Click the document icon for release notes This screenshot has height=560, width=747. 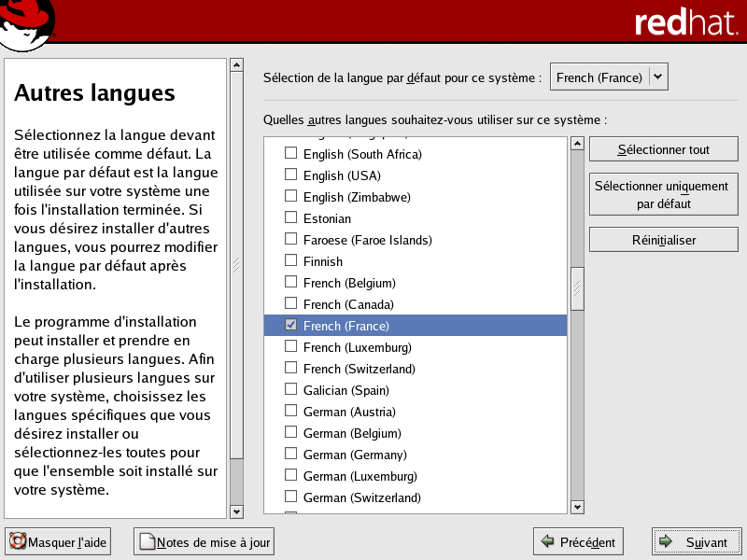coord(147,542)
